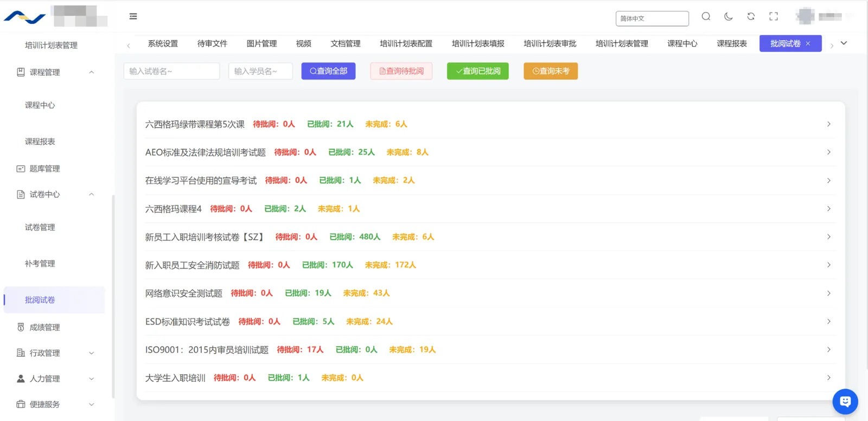The width and height of the screenshot is (868, 421).
Task: Expand the 六西格玛课程4 row arrow
Action: click(828, 209)
